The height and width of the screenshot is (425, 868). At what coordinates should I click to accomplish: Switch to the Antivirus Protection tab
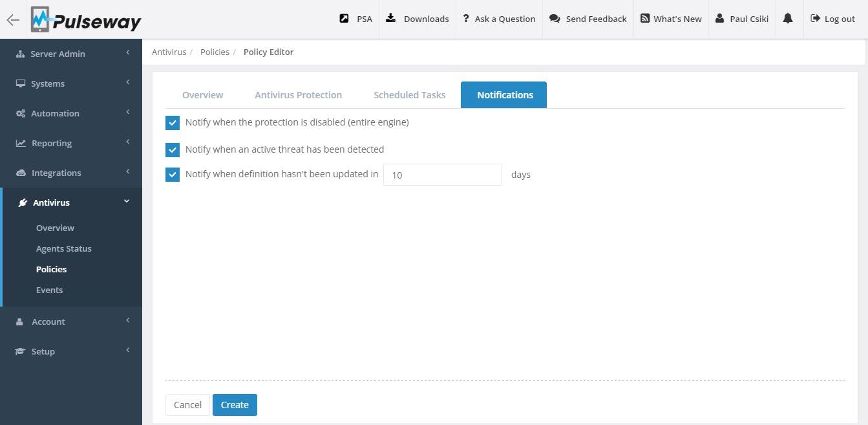click(298, 95)
